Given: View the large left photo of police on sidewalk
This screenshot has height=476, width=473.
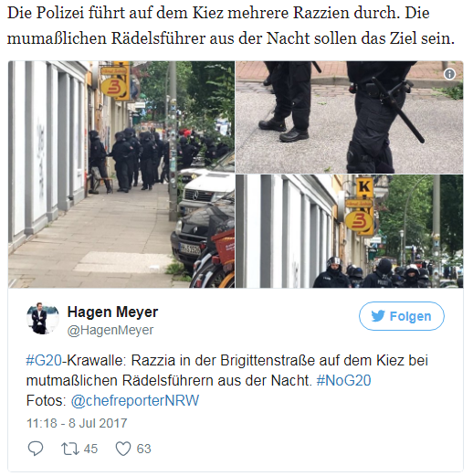Looking at the screenshot, I should pyautogui.click(x=121, y=175).
